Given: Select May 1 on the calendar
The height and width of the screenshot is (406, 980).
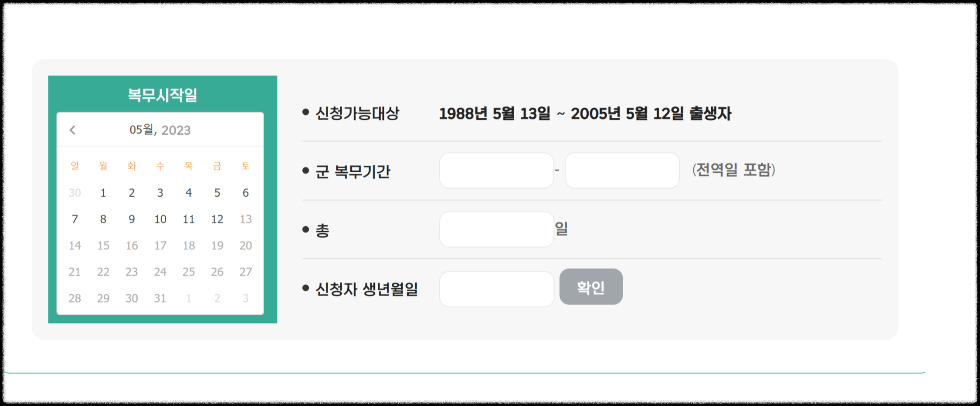Looking at the screenshot, I should (x=103, y=193).
